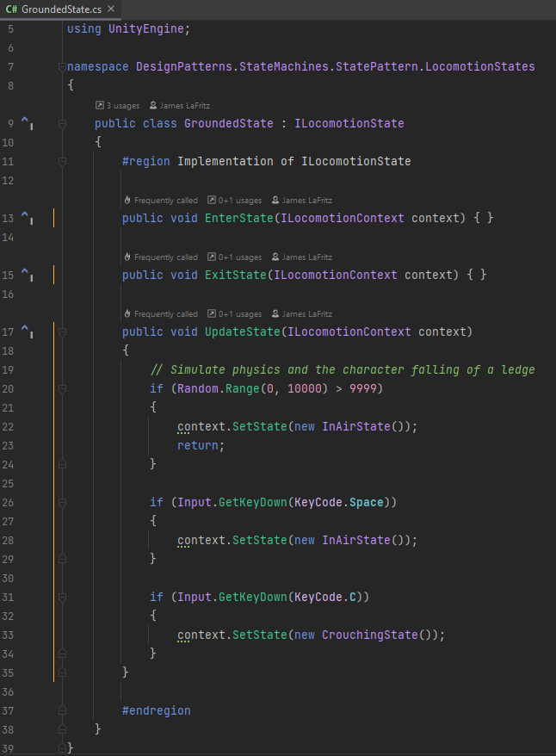Click line number 22 in the gutter
The width and height of the screenshot is (556, 756).
[8, 427]
